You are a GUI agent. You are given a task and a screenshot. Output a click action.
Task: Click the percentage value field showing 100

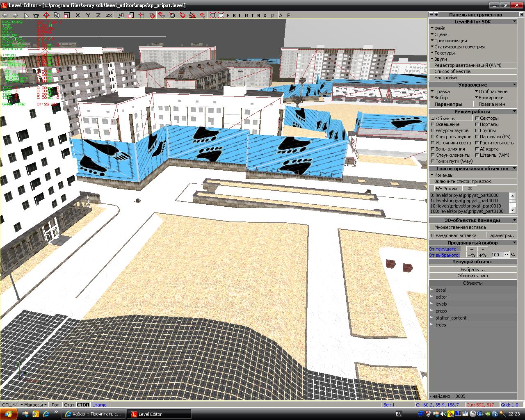tap(497, 255)
